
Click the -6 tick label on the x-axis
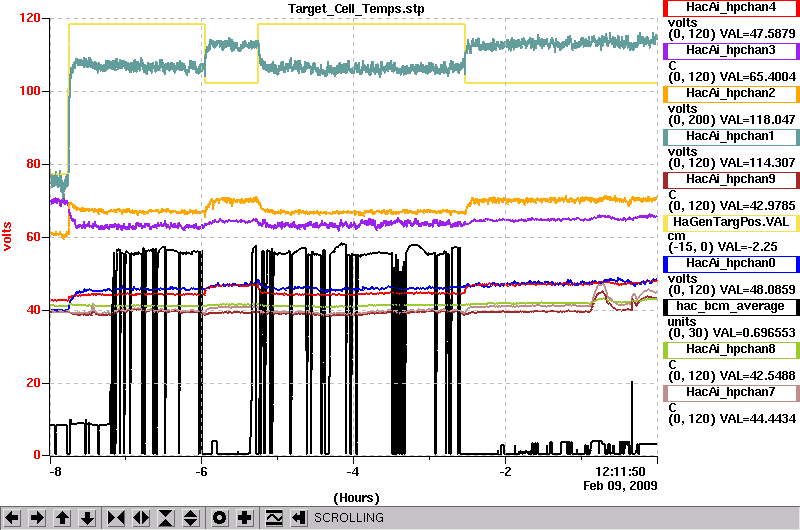click(x=201, y=472)
